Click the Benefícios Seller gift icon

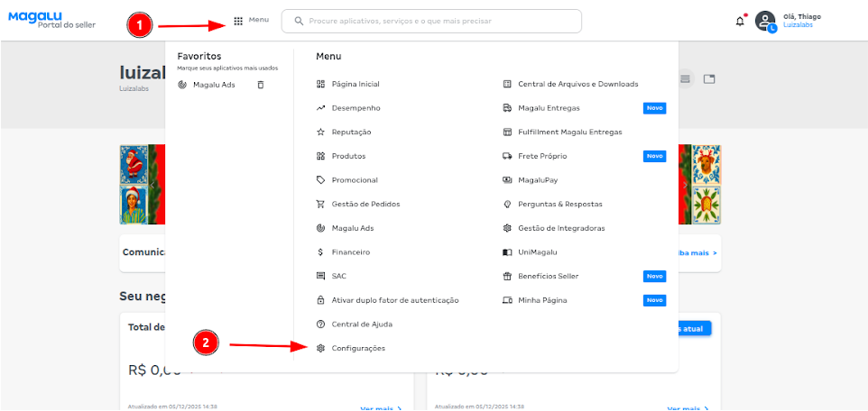tap(506, 276)
